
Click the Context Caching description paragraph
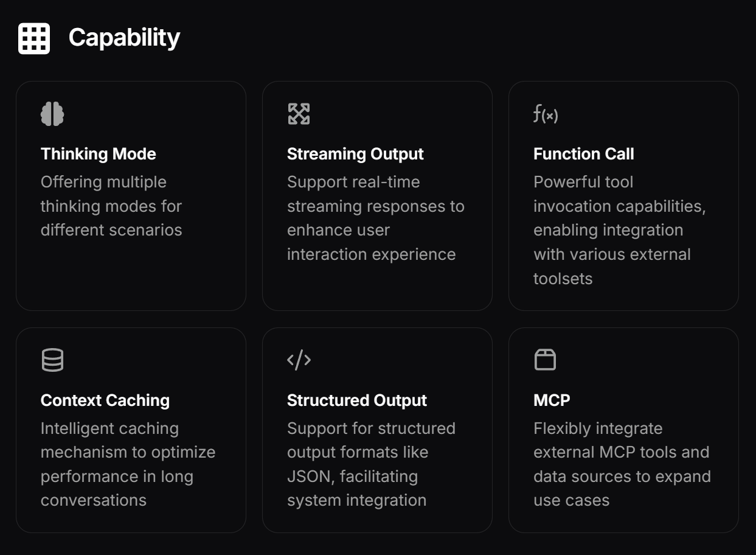(x=128, y=464)
